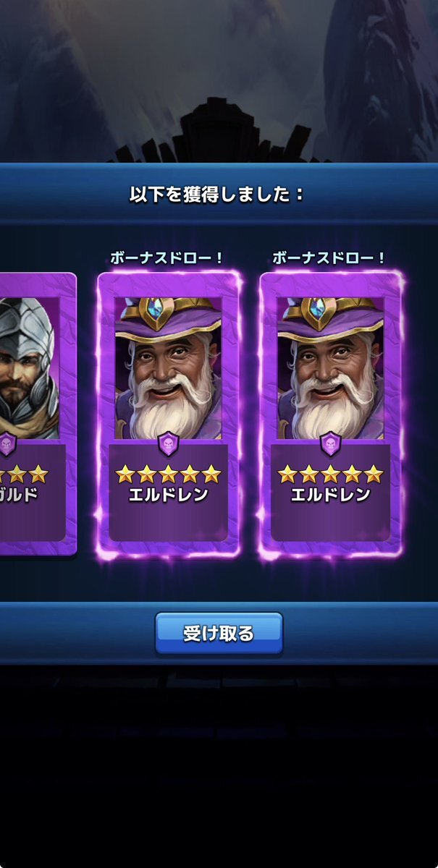
Task: Tap the エルドレン name on the first bonus card
Action: (x=168, y=495)
